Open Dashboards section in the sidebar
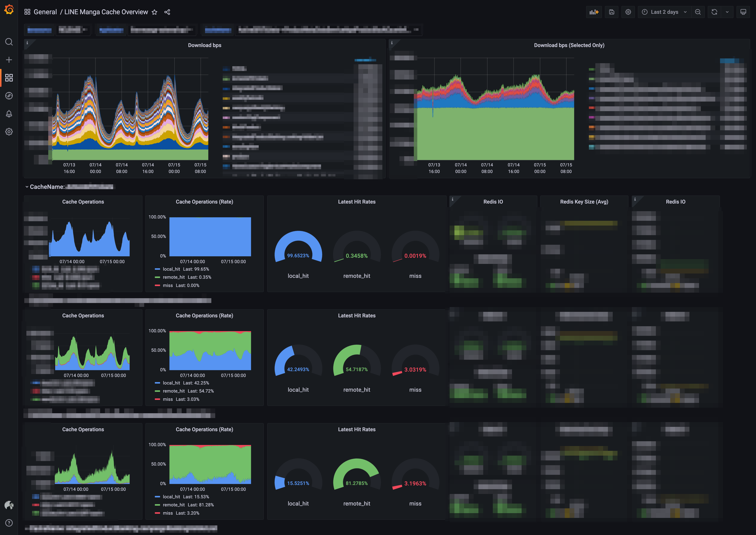 point(9,78)
